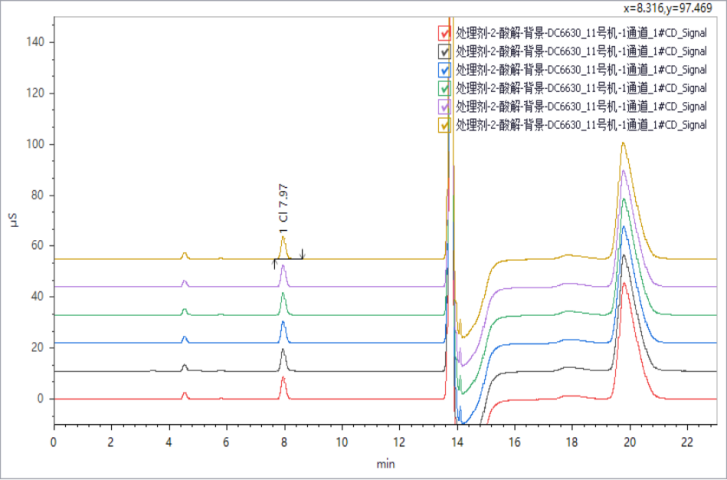This screenshot has height=480, width=727.
Task: Click the Cl peak apex on the red trace
Action: (x=283, y=378)
